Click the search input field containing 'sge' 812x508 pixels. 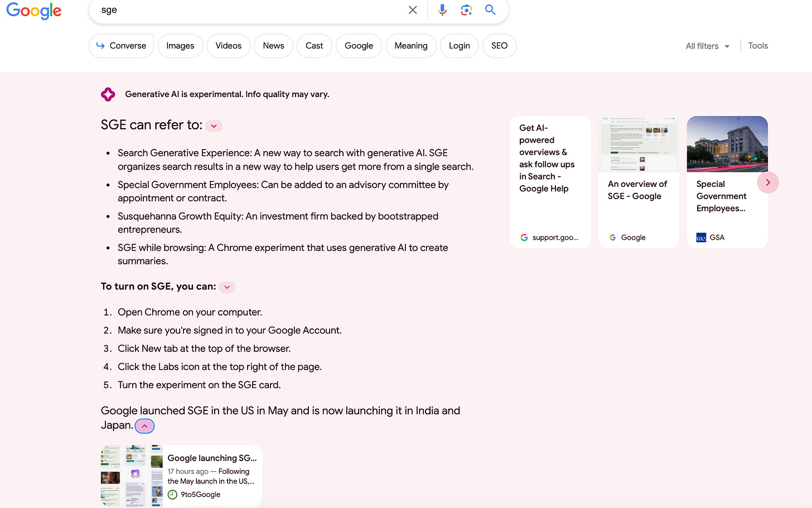[251, 10]
